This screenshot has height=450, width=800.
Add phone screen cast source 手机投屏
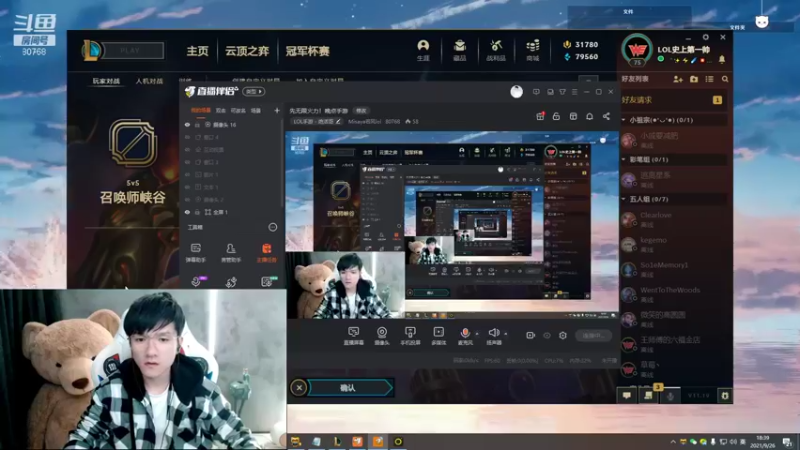(x=410, y=336)
